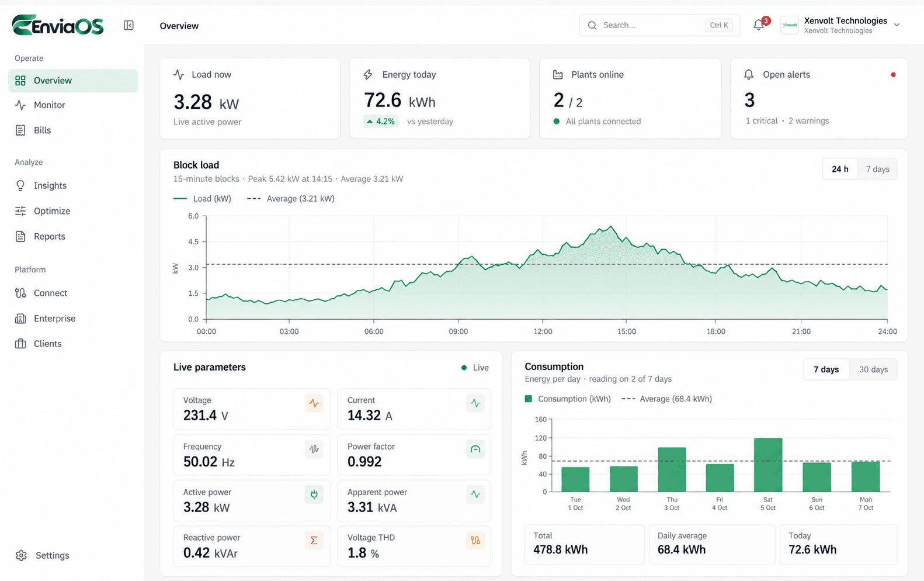Viewport: 924px width, 581px height.
Task: Click the EnviaOS logo
Action: (x=58, y=25)
